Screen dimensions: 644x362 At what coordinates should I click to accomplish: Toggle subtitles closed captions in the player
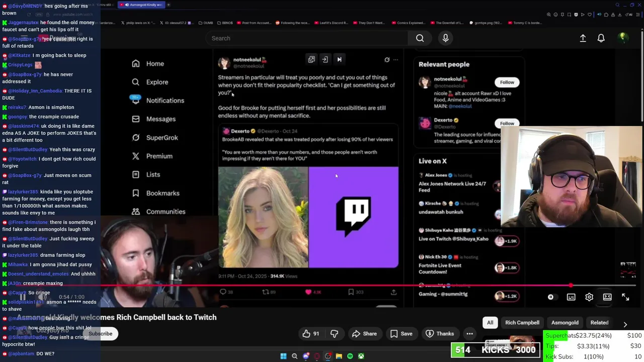[571, 297]
